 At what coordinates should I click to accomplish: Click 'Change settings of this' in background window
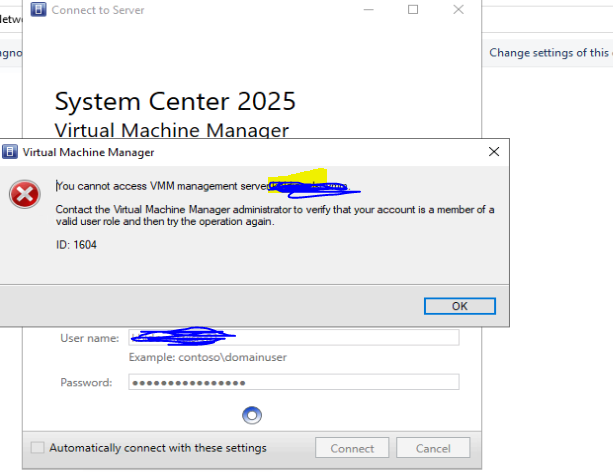549,52
